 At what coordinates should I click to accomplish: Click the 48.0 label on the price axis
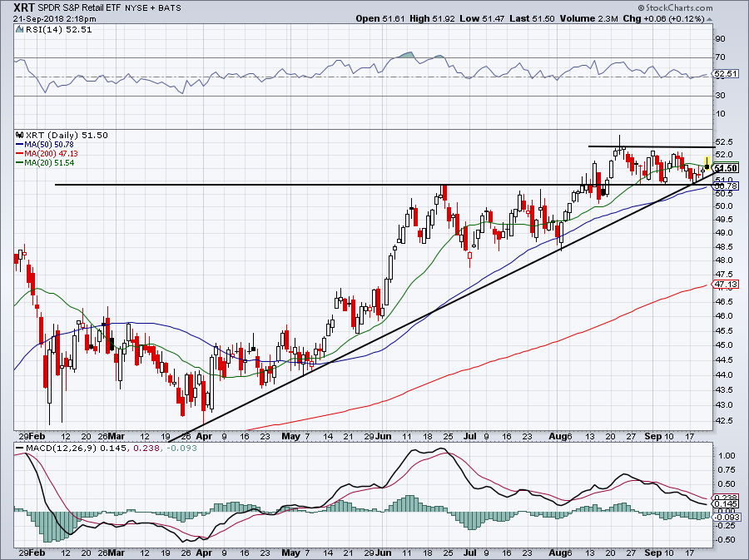tap(724, 260)
